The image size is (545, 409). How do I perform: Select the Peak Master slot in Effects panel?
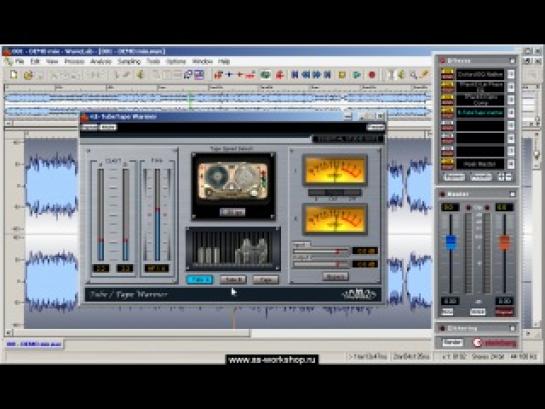pos(480,164)
